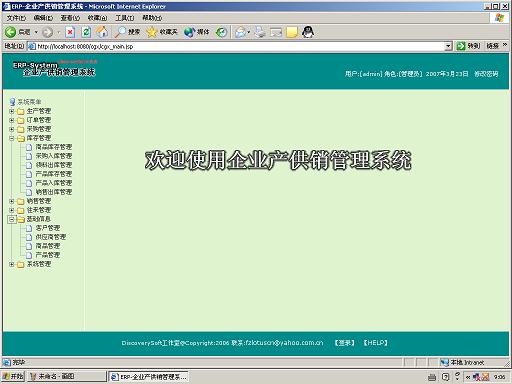Click the HELP link in footer
The width and height of the screenshot is (512, 384).
click(x=375, y=343)
